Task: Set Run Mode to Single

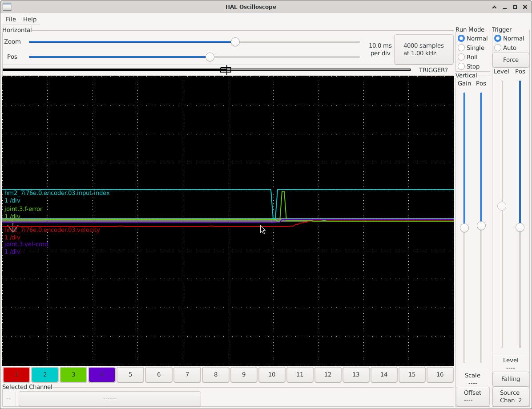Action: point(461,48)
